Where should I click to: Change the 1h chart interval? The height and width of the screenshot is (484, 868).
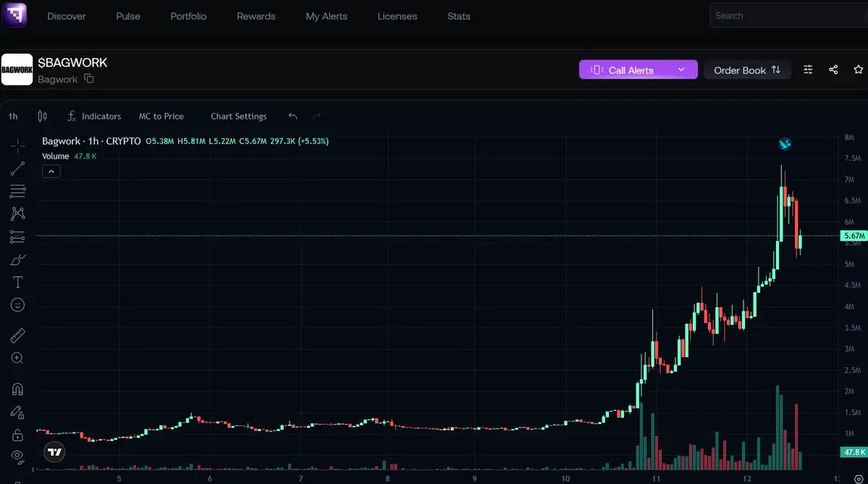(x=13, y=117)
